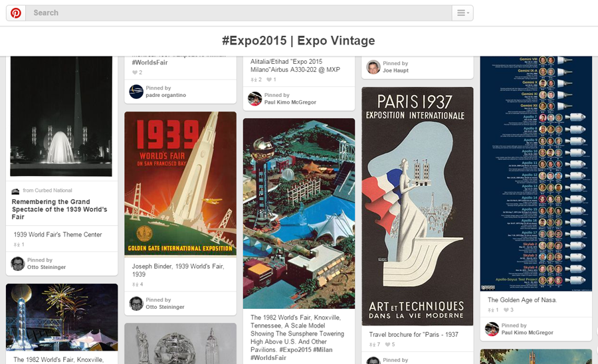Open Joe Haupt's profile avatar
Viewport: 598px width, 364px height.
(x=373, y=67)
